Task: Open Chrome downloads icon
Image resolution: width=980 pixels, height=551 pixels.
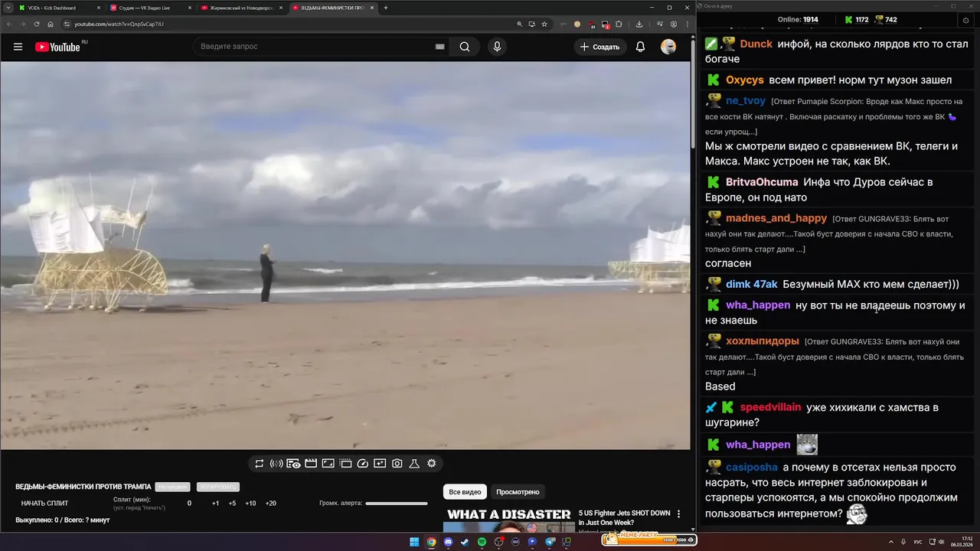Action: click(x=639, y=24)
